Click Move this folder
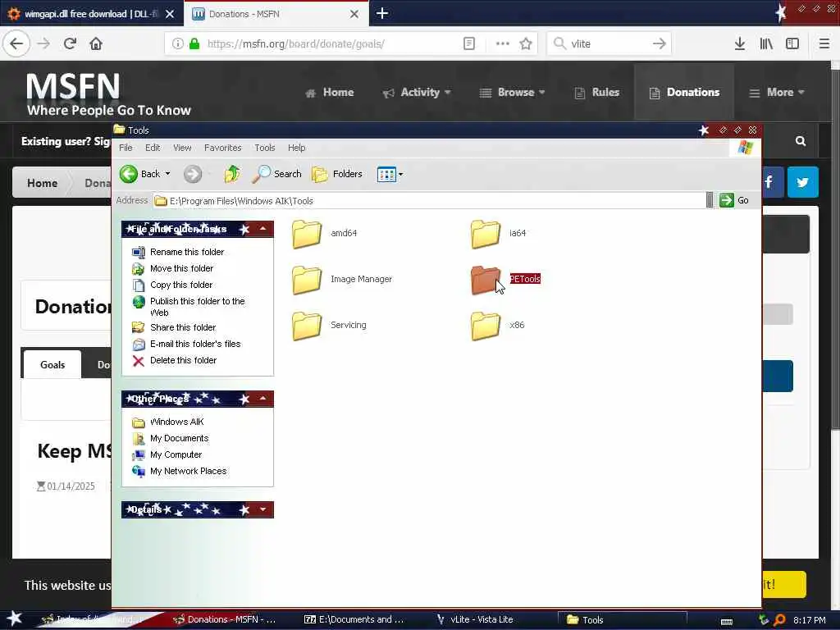This screenshot has height=630, width=840. point(181,268)
